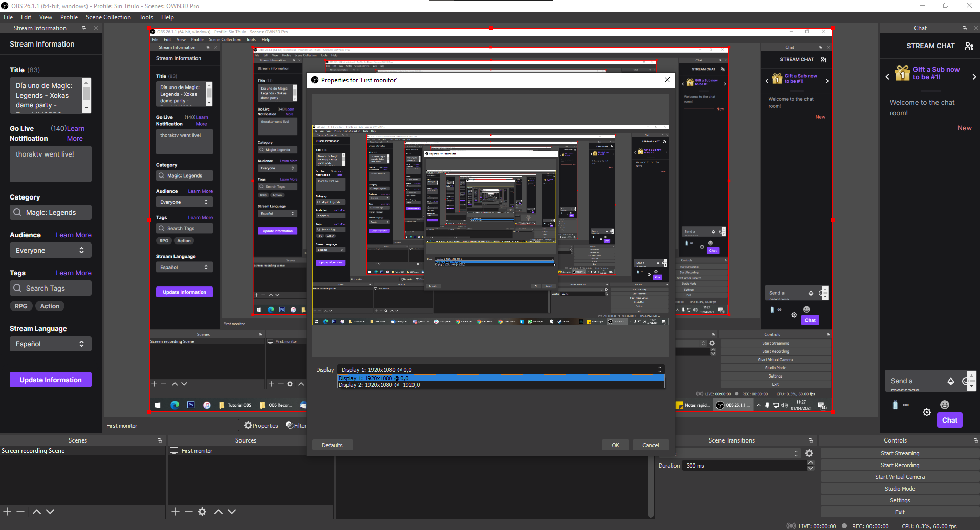The height and width of the screenshot is (530, 980).
Task: Open the chat settings gear icon
Action: [x=927, y=412]
